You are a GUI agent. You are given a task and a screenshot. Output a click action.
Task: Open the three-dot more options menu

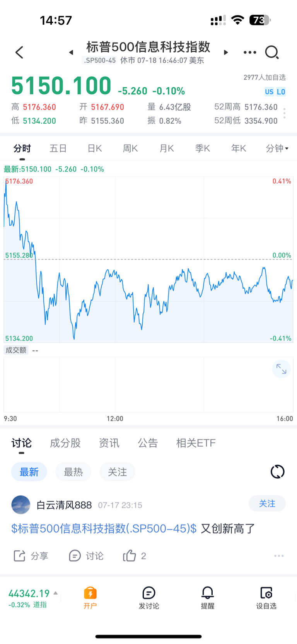pyautogui.click(x=250, y=52)
